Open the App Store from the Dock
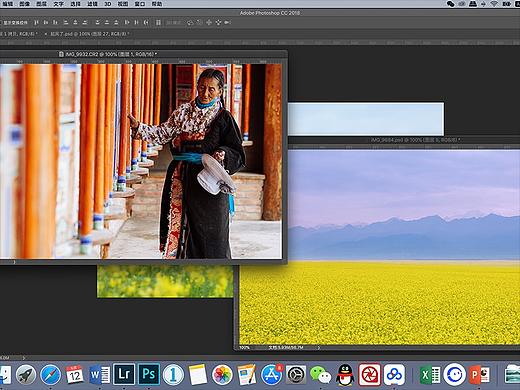Image resolution: width=520 pixels, height=390 pixels. point(272,374)
